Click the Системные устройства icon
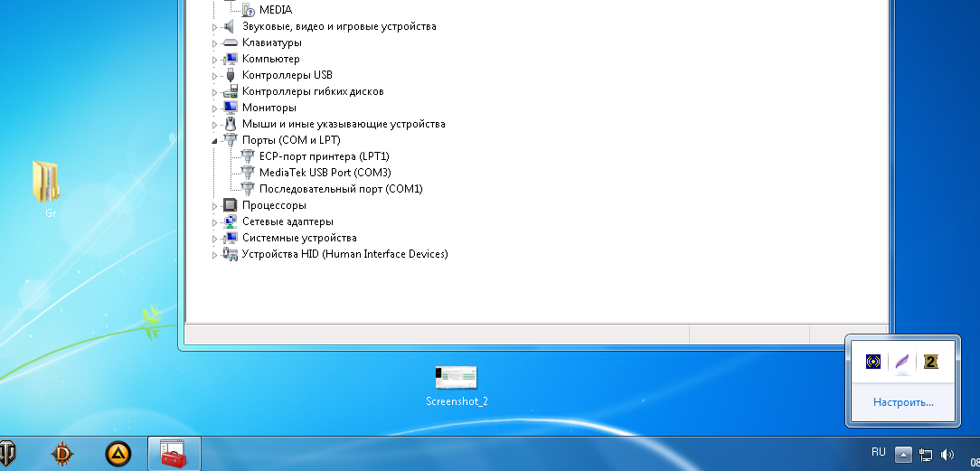Image resolution: width=980 pixels, height=471 pixels. 230,238
